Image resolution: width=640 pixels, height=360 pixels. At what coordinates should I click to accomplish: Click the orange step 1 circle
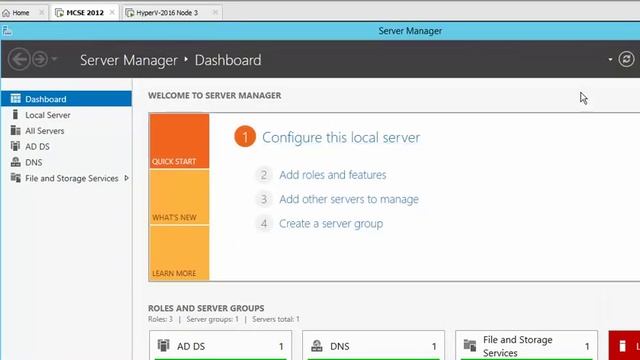[245, 137]
